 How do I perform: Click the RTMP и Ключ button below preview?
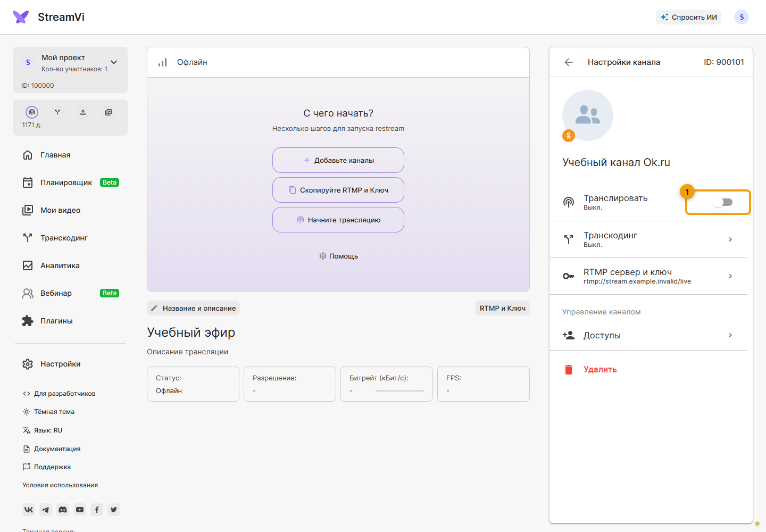point(503,308)
